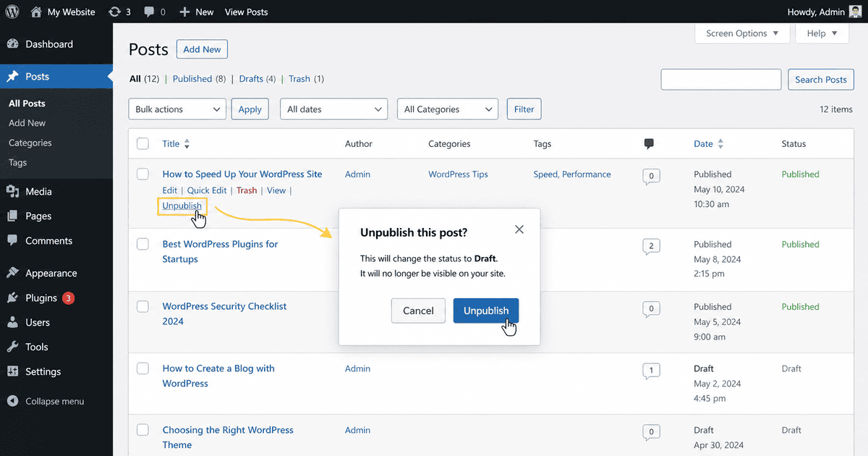Click the Pages sidebar icon
Screen dimensions: 868x456
point(12,216)
